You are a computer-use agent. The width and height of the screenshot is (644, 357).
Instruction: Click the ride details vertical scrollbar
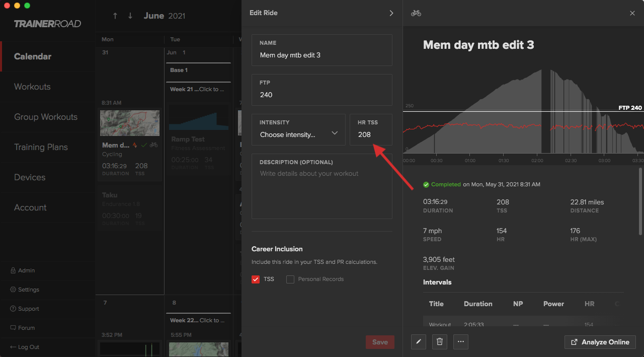[640, 201]
